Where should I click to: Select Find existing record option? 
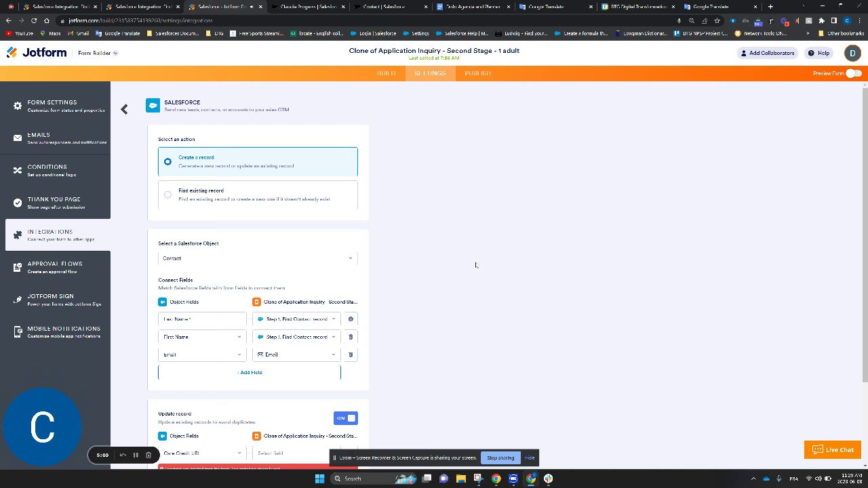[x=258, y=195]
